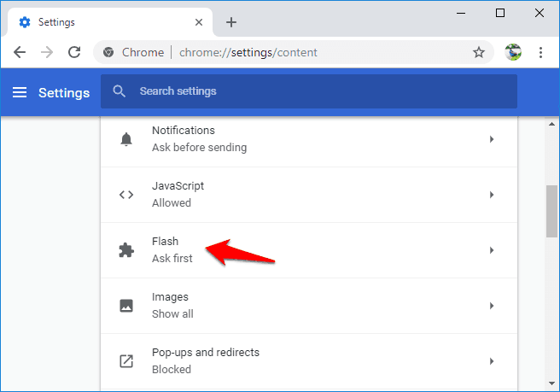560x392 pixels.
Task: Click the address bar URL chrome://settings/content
Action: (248, 53)
